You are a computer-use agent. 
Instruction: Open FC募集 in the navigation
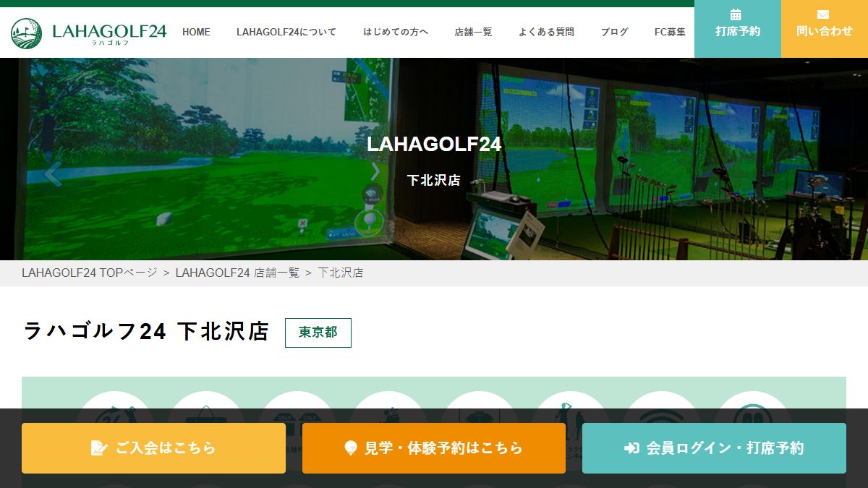(x=670, y=32)
